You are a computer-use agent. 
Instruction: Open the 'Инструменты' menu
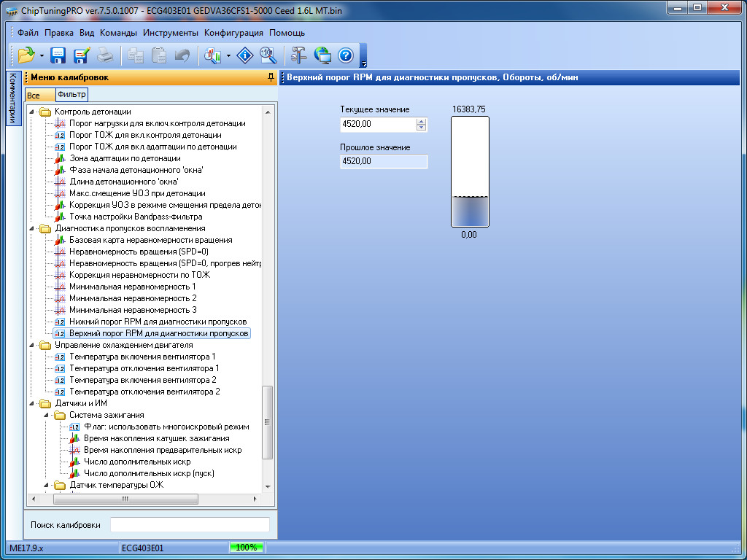coord(170,33)
